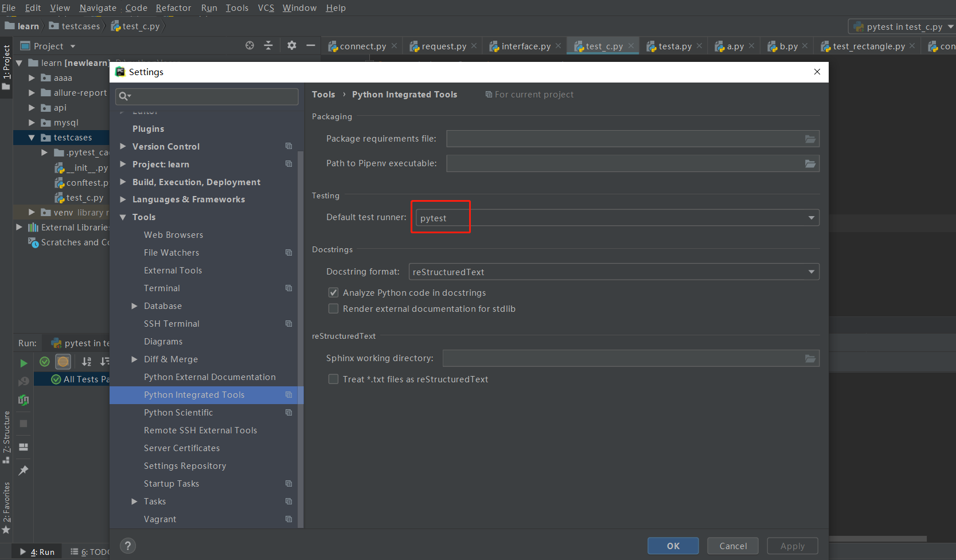
Task: Close the connect.py editor tab
Action: (394, 46)
